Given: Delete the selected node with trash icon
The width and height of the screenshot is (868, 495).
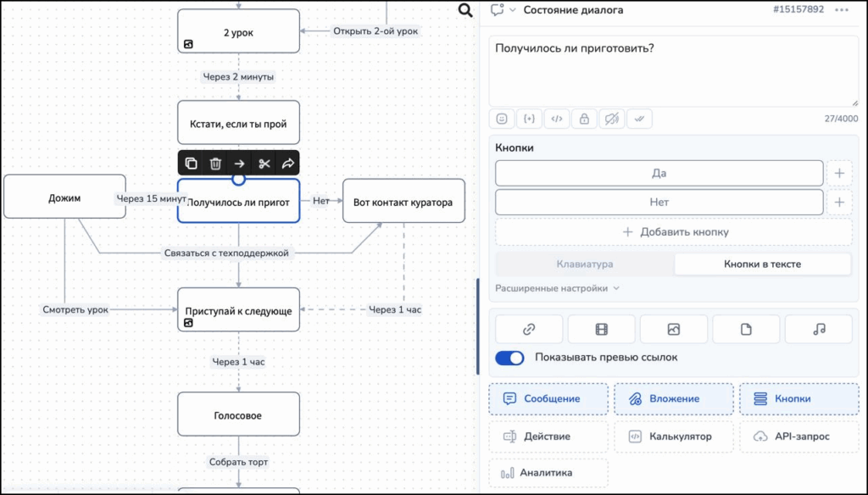Looking at the screenshot, I should [x=215, y=164].
